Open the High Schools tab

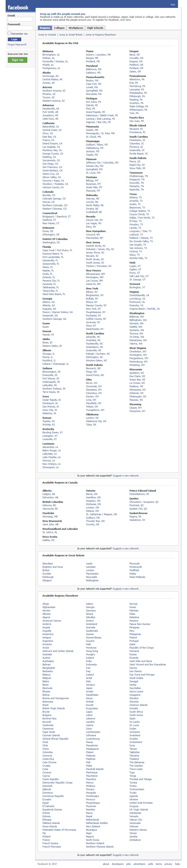[x=95, y=28]
